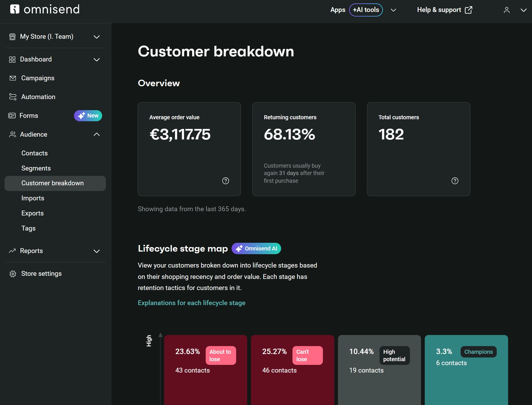
Task: Expand the Reports menu chevron
Action: pyautogui.click(x=97, y=251)
